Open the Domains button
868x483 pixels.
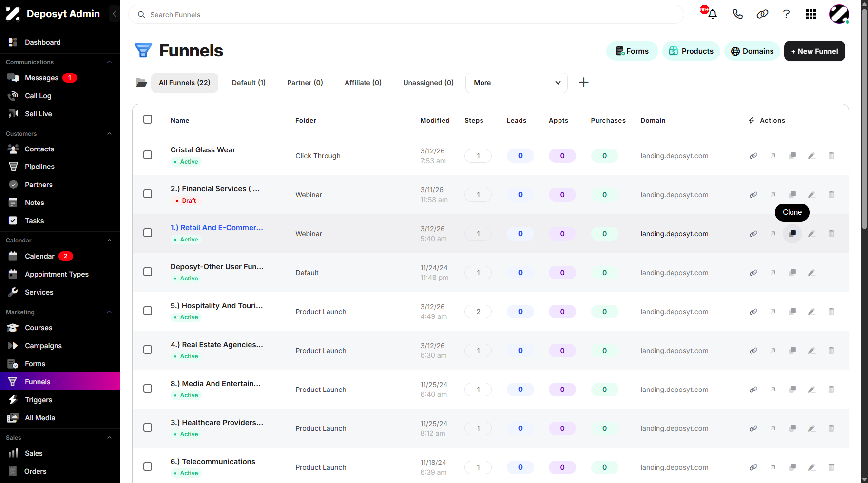pos(753,51)
